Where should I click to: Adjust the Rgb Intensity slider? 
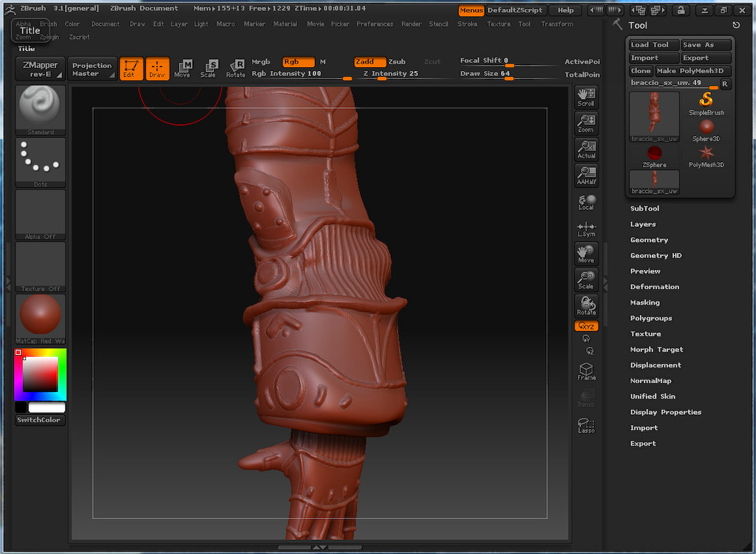[x=302, y=74]
